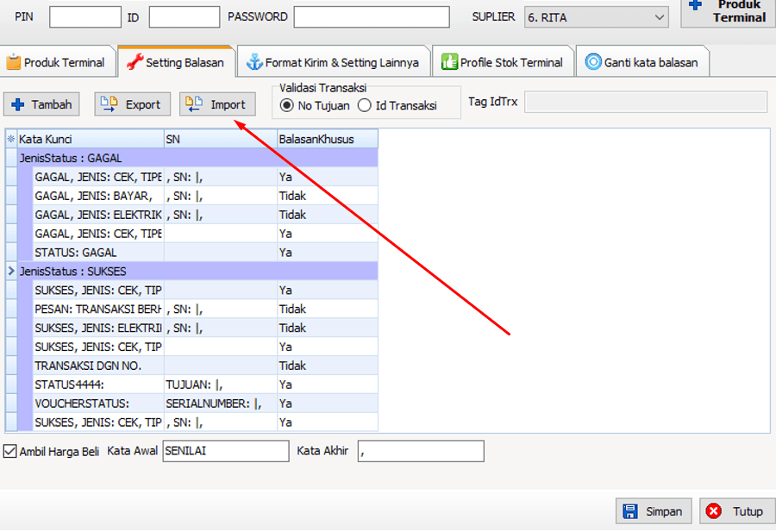The height and width of the screenshot is (532, 776).
Task: Click the Profile Stok Terminal tab icon
Action: [449, 62]
